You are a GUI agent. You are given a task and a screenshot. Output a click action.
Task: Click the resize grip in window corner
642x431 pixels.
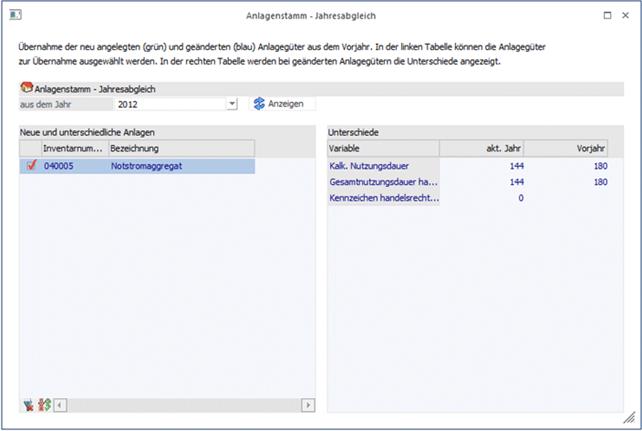tap(629, 419)
